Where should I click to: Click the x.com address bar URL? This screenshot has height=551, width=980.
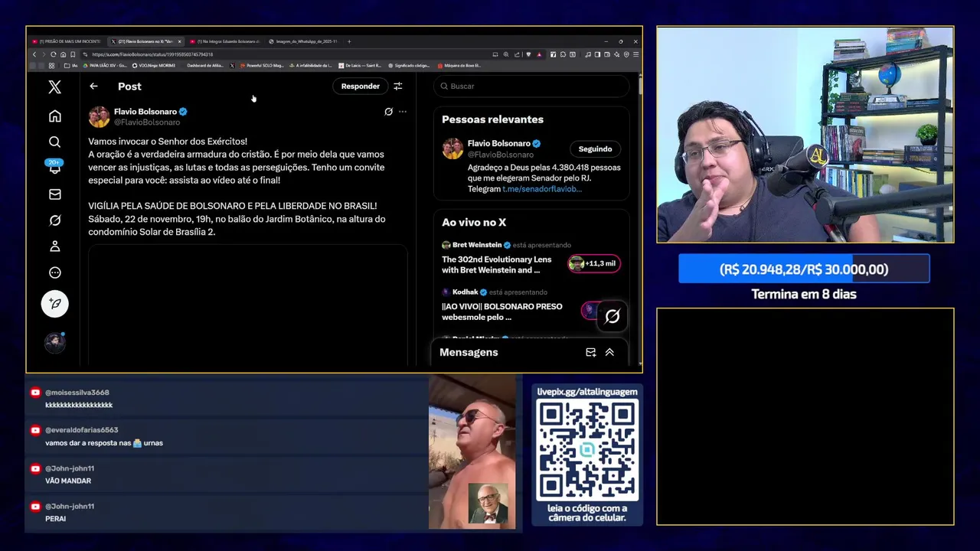click(x=152, y=54)
